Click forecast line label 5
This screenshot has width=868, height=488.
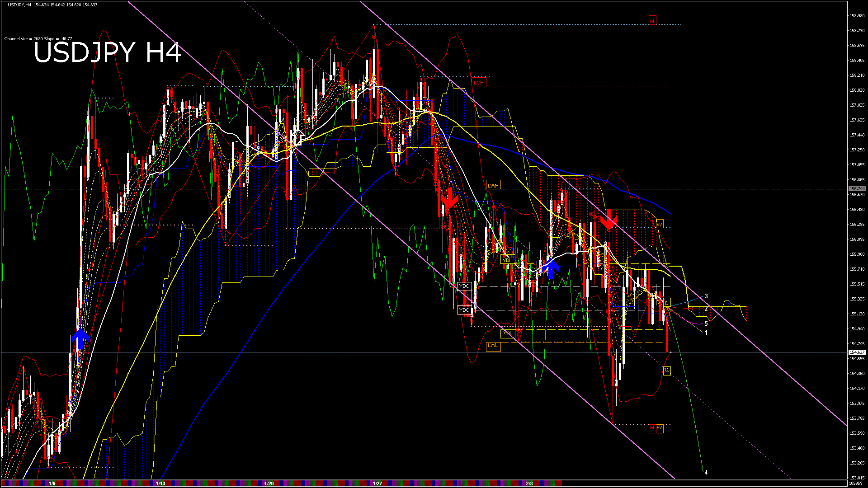[706, 324]
